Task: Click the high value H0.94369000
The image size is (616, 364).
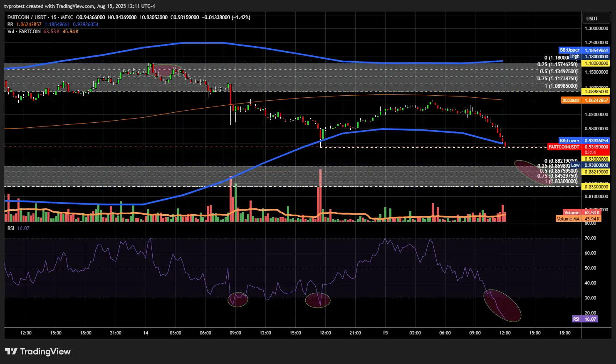Action: 122,17
